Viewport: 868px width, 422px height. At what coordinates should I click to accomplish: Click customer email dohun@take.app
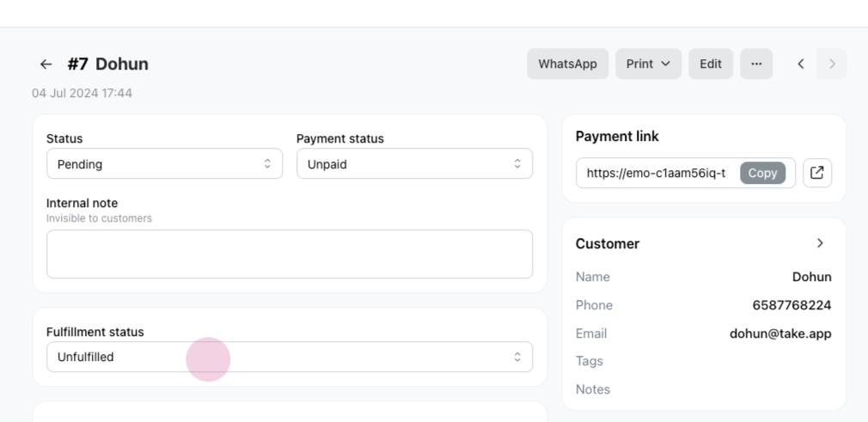click(780, 333)
